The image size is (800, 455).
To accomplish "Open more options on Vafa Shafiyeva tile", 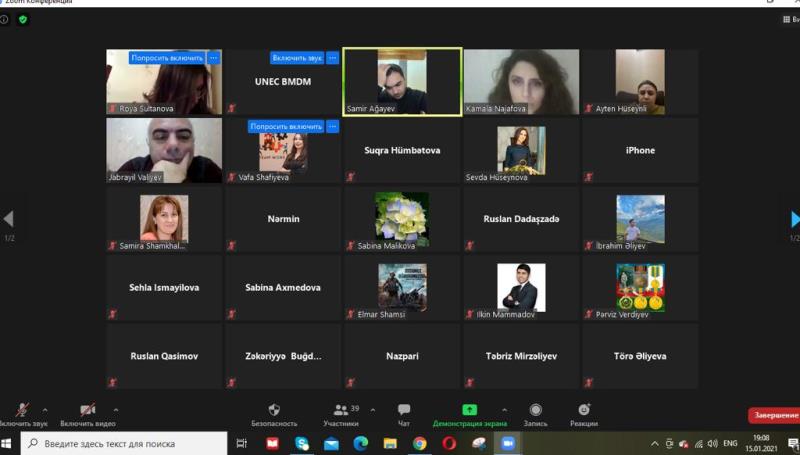I will pos(333,126).
